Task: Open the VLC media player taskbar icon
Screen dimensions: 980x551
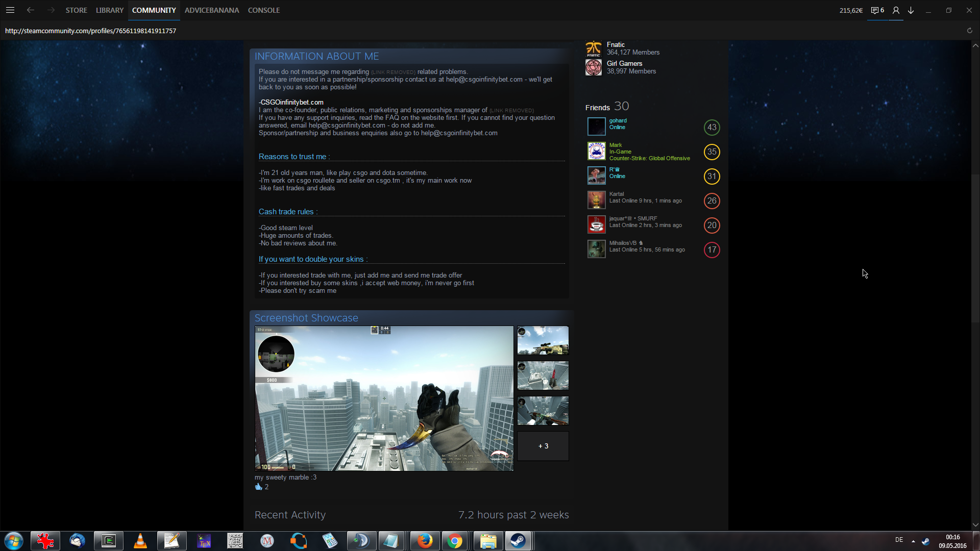Action: (x=140, y=541)
